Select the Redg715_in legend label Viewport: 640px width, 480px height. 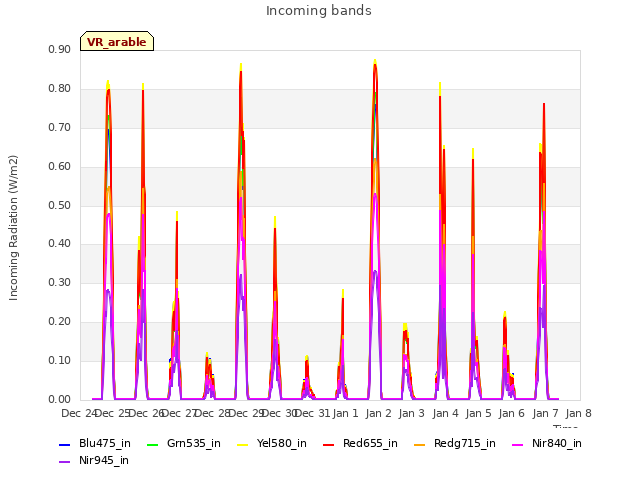[x=465, y=443]
